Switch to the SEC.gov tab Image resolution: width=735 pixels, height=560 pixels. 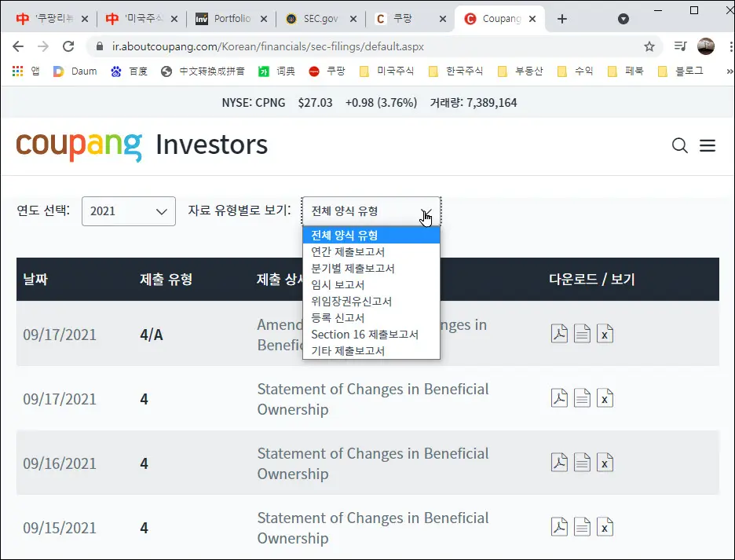[x=320, y=19]
